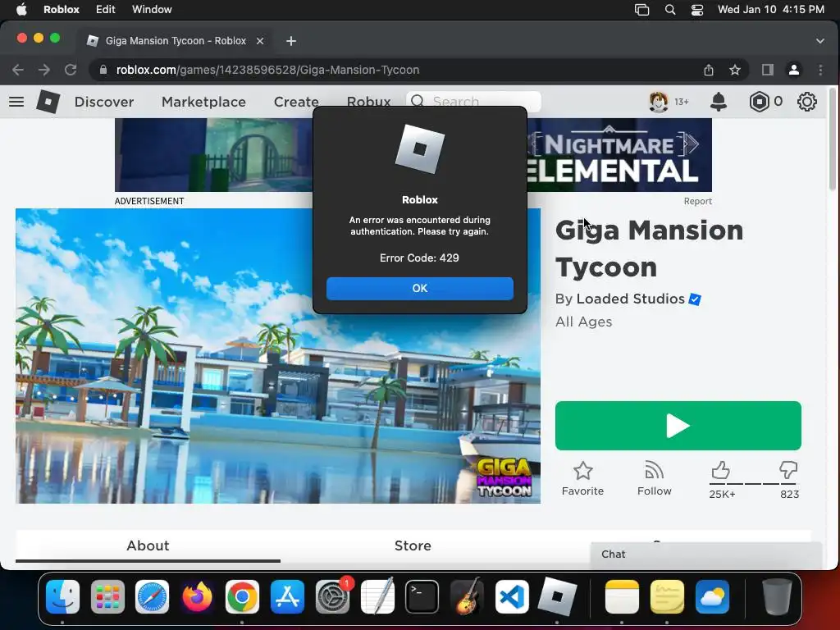Screen dimensions: 840x630
Task: Expand the tab search dropdown chevron
Action: click(x=819, y=41)
